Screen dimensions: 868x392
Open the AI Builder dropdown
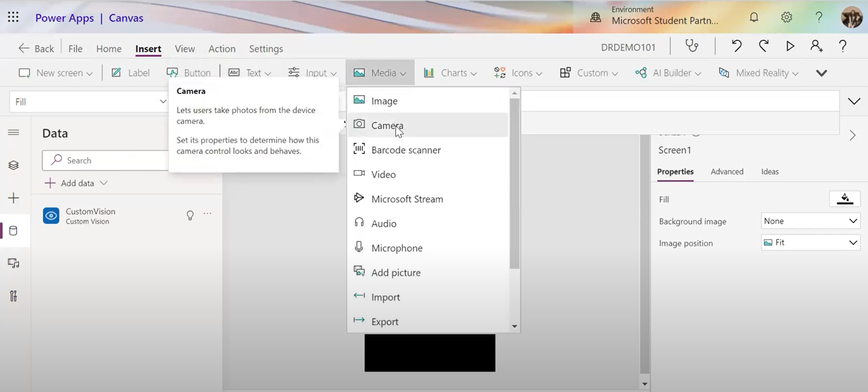point(668,73)
